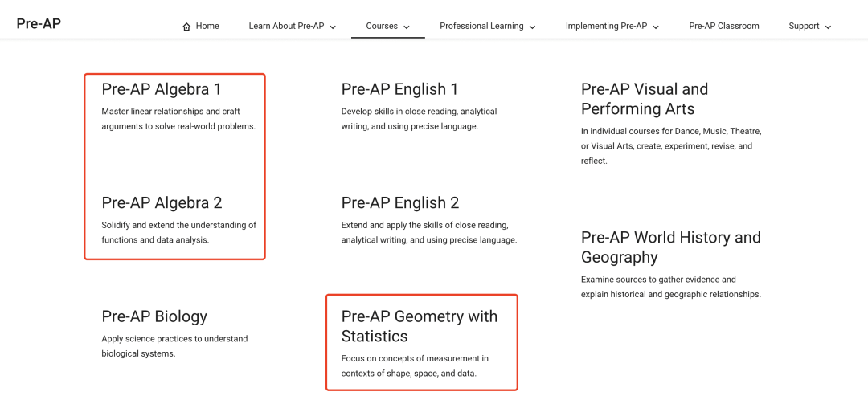Expand Learn About Pre-AP chevron
Image resolution: width=868 pixels, height=396 pixels.
[x=333, y=27]
